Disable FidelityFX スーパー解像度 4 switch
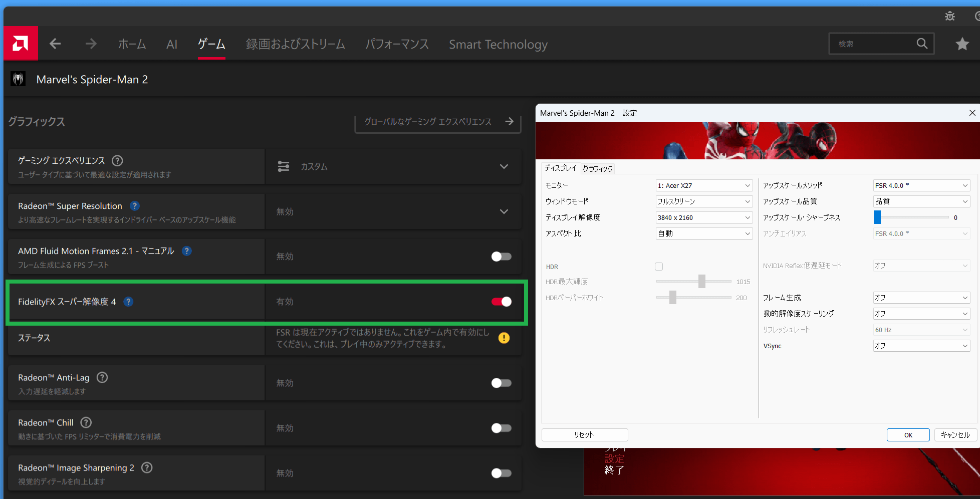Screen dimensions: 980x499 [501, 302]
